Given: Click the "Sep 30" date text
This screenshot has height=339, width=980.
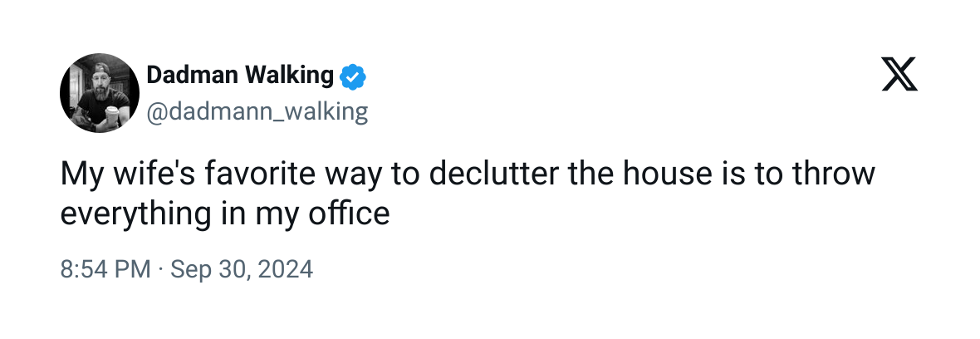Looking at the screenshot, I should (x=203, y=269).
